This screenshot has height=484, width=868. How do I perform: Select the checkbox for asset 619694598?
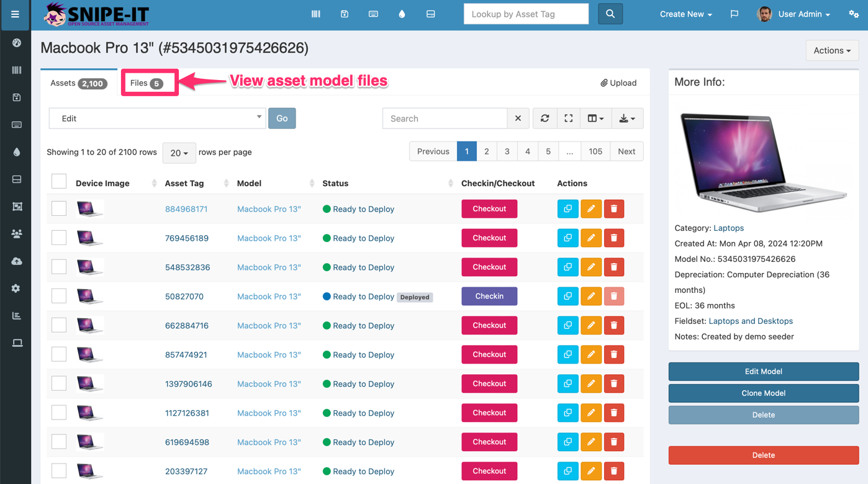[59, 442]
